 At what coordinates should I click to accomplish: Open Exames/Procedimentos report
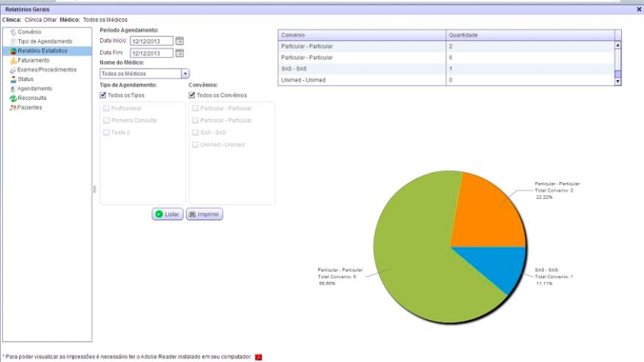point(47,69)
